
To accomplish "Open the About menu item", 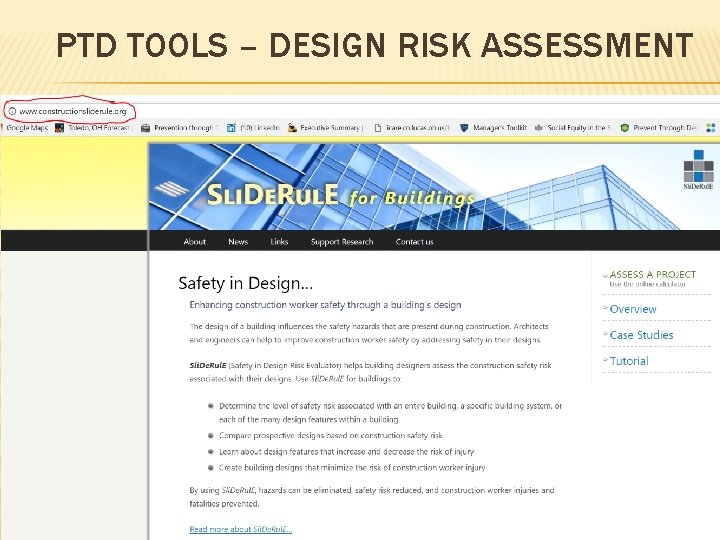I will point(195,242).
